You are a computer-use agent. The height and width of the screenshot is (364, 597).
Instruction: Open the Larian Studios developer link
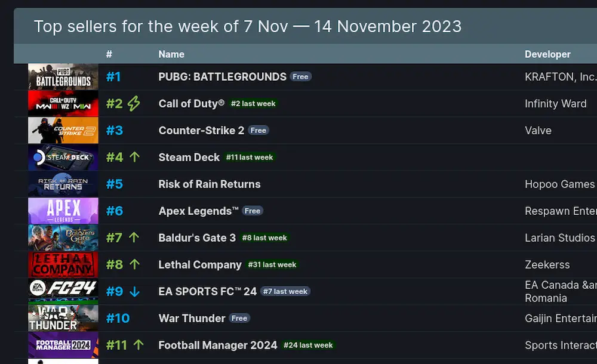pyautogui.click(x=559, y=238)
